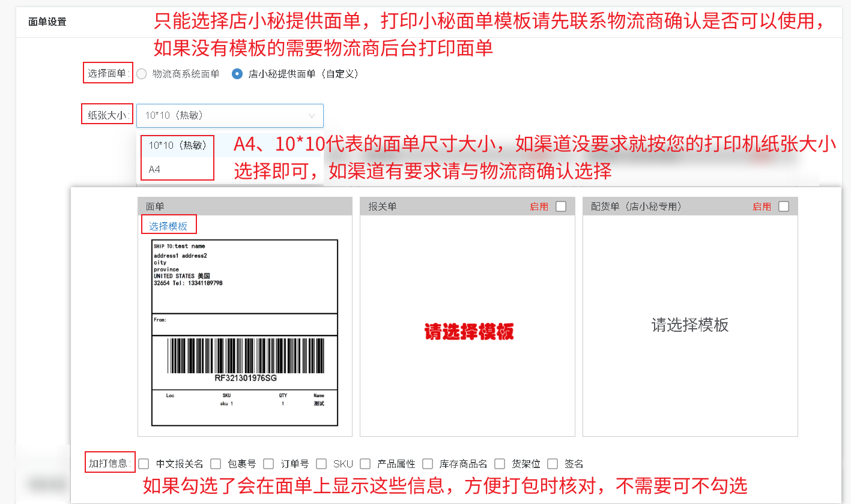Tick the 货架位 checkbox

[500, 464]
